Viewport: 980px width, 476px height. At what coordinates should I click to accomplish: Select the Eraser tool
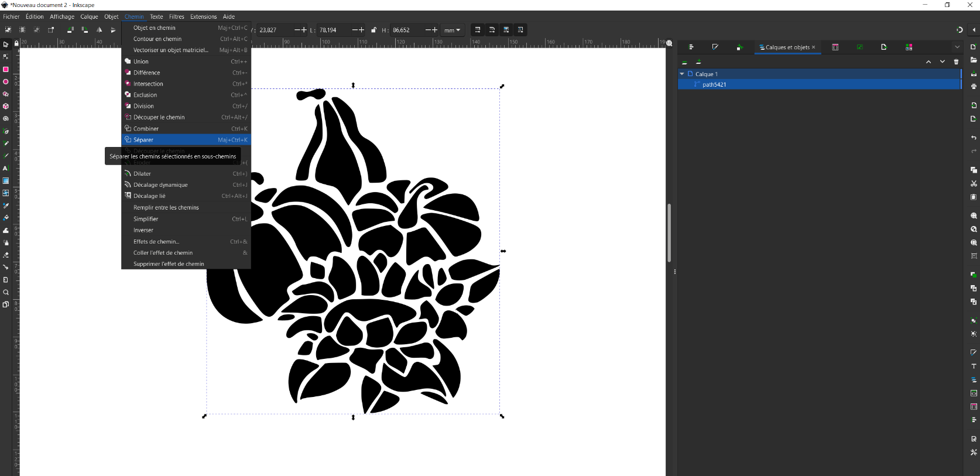[6, 255]
